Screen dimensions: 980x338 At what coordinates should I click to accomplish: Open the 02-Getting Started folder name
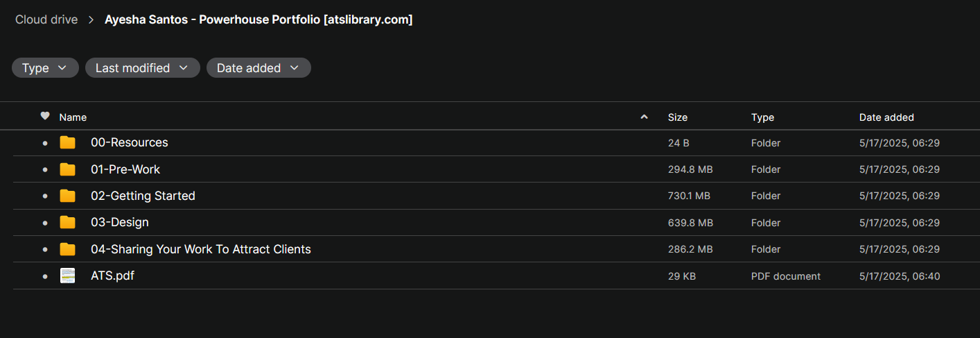coord(143,196)
